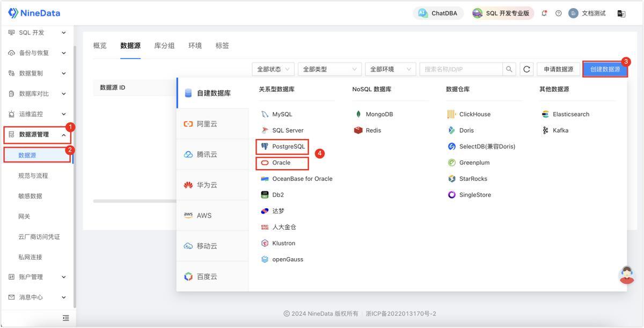Choose SingleStore data warehouse
The image size is (644, 328).
tap(470, 195)
